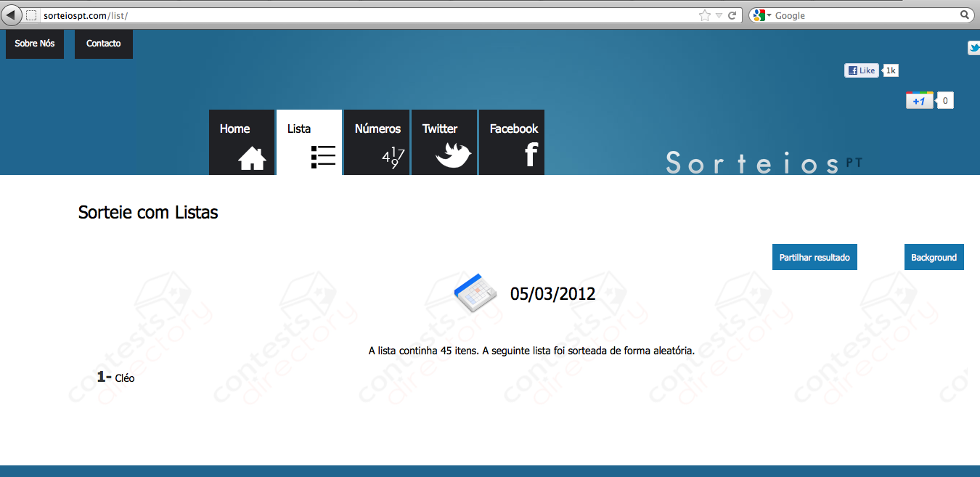This screenshot has width=980, height=477.
Task: Click the Background button
Action: pyautogui.click(x=934, y=257)
